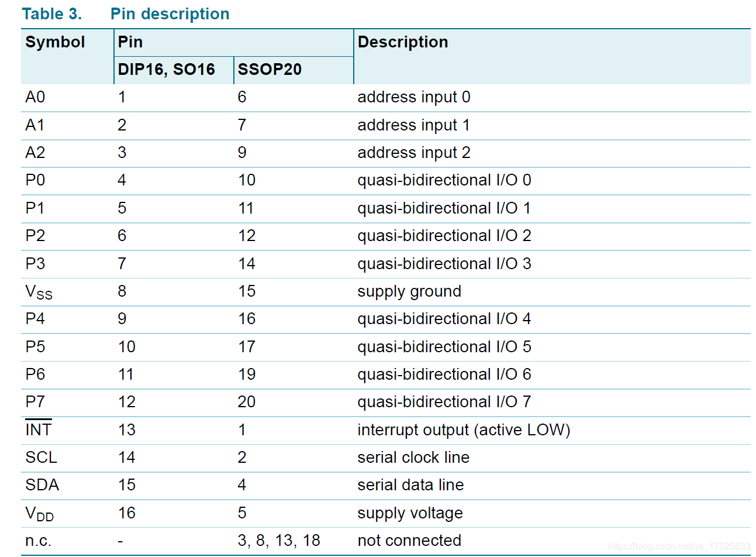The width and height of the screenshot is (756, 557).
Task: Click the DIP16 pin '8' in VSS row
Action: 122,291
